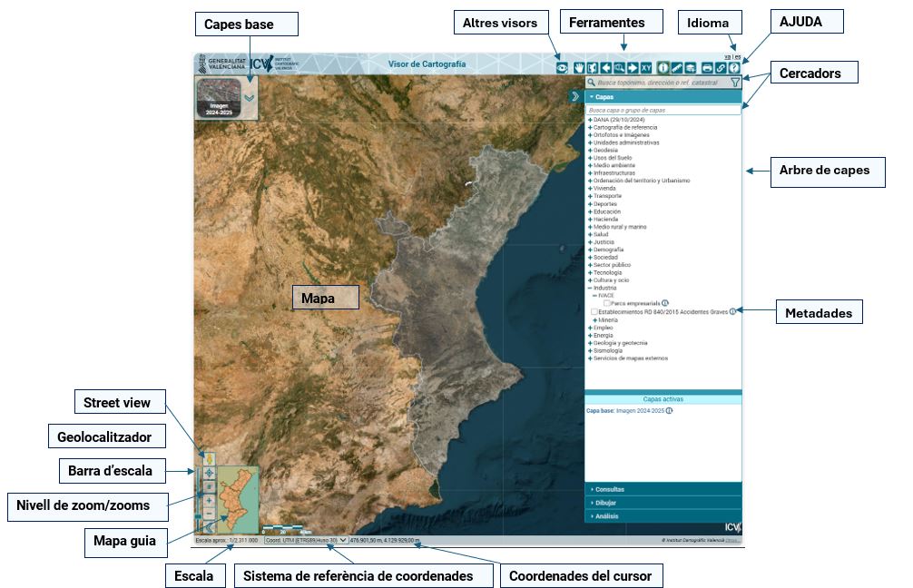Activate the feature info tool
913x588 pixels.
click(x=663, y=67)
